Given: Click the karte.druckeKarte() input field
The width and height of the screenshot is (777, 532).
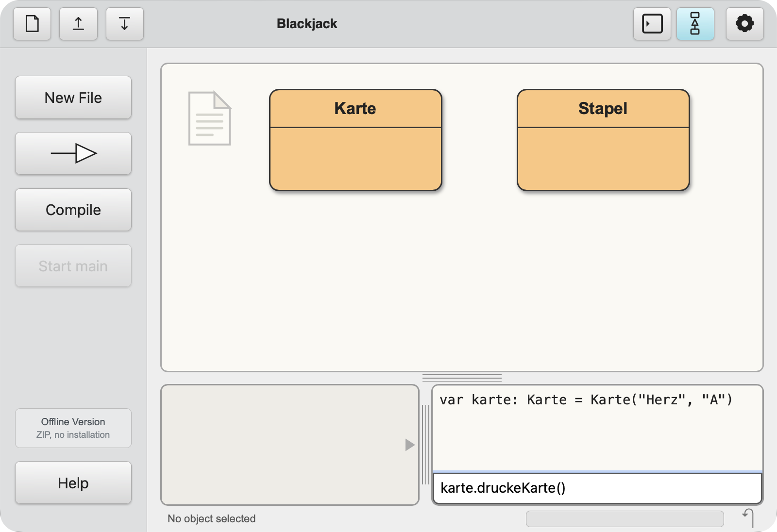Looking at the screenshot, I should (597, 488).
